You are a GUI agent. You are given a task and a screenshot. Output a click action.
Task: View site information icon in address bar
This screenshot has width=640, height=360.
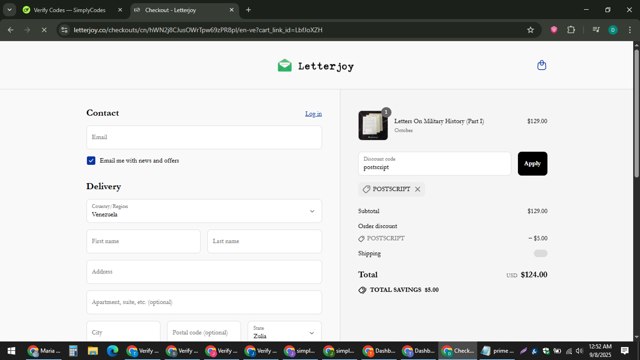(x=64, y=30)
